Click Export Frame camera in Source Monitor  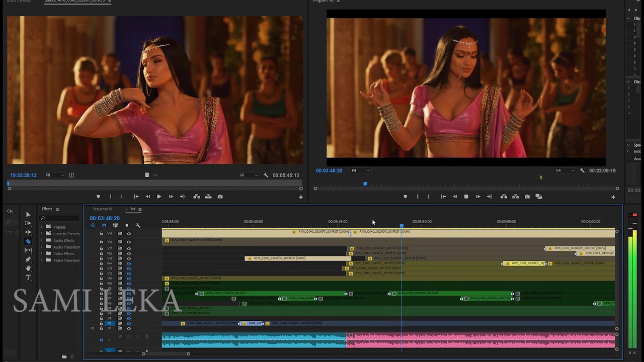tap(220, 197)
